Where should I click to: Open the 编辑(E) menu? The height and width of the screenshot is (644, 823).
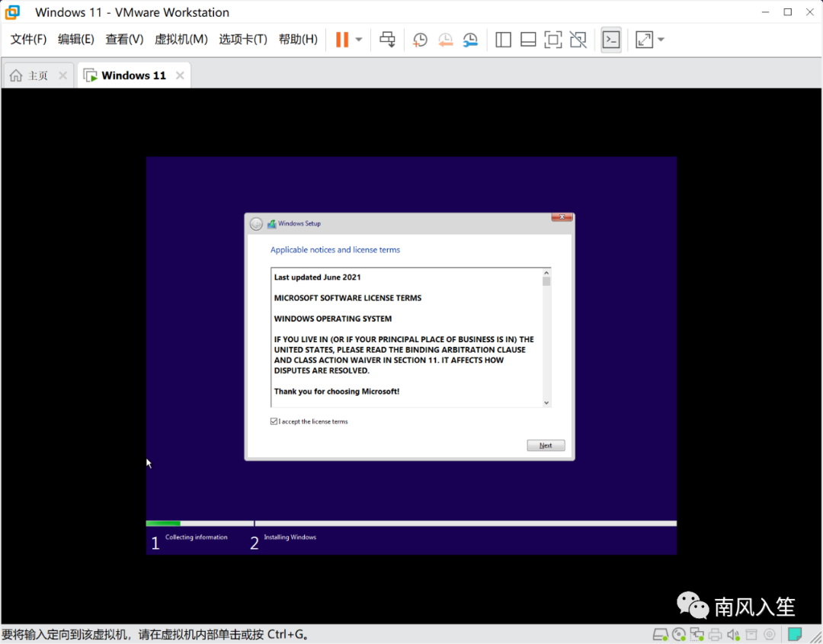(75, 40)
